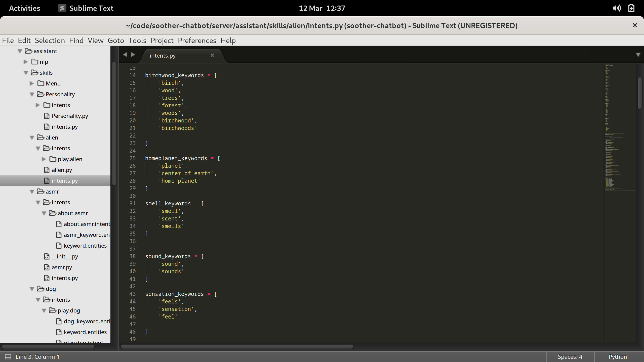Click the previous tab left arrow
644x362 pixels.
tap(125, 55)
